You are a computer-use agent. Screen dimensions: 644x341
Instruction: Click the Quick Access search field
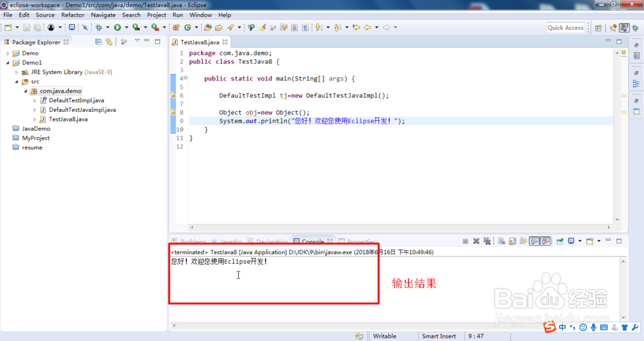pos(565,28)
